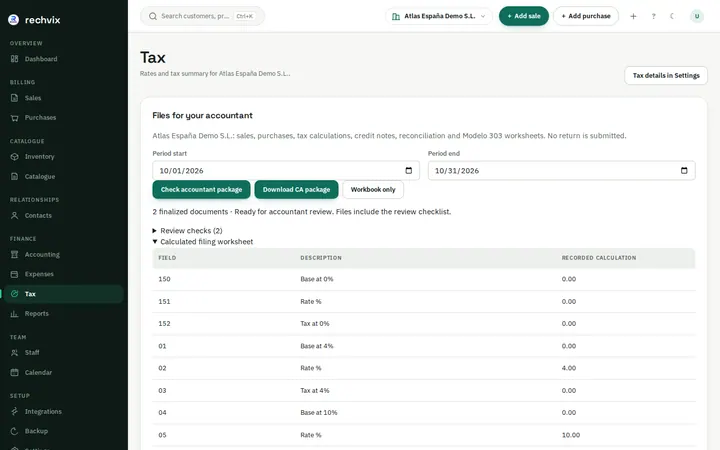This screenshot has width=720, height=450.
Task: Click the rechvix logo icon
Action: click(14, 20)
